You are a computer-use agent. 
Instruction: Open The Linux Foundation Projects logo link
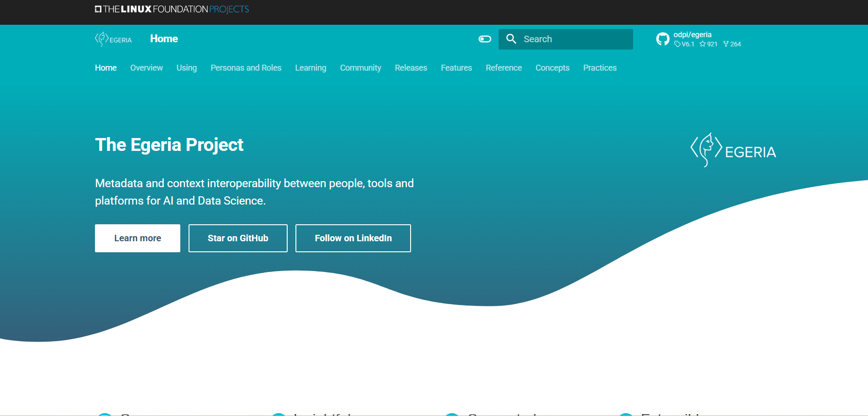tap(172, 9)
